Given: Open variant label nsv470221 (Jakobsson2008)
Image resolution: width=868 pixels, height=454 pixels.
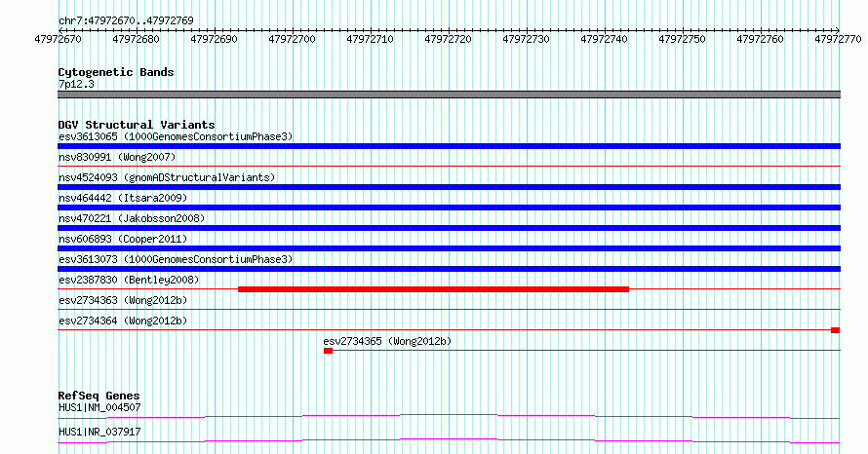Looking at the screenshot, I should pos(132,218).
